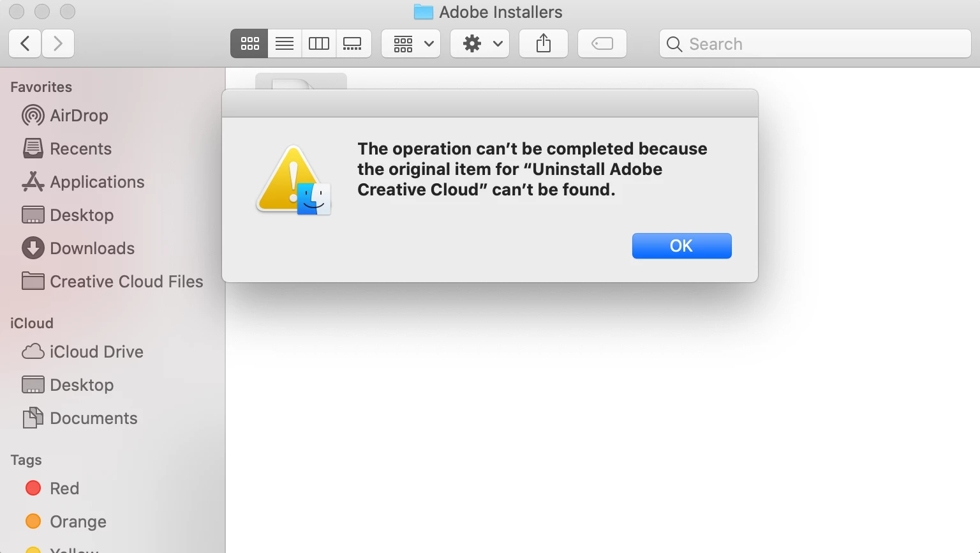This screenshot has width=980, height=553.
Task: Zoom the Finder window
Action: point(67,11)
